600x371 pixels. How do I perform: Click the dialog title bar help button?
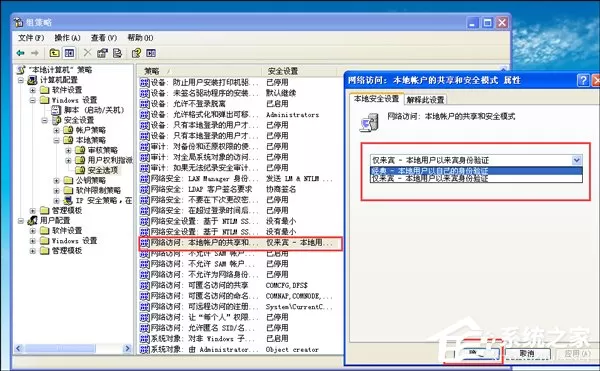pos(583,80)
